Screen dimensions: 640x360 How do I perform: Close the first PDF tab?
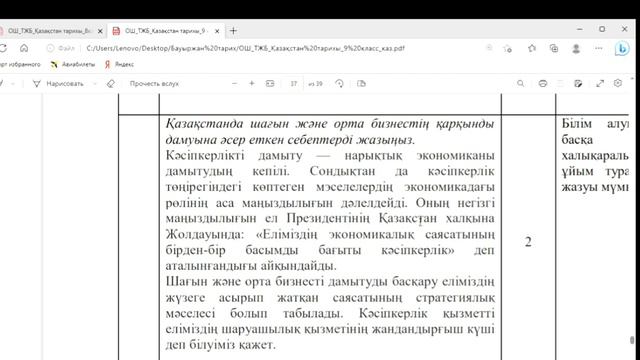pos(100,31)
